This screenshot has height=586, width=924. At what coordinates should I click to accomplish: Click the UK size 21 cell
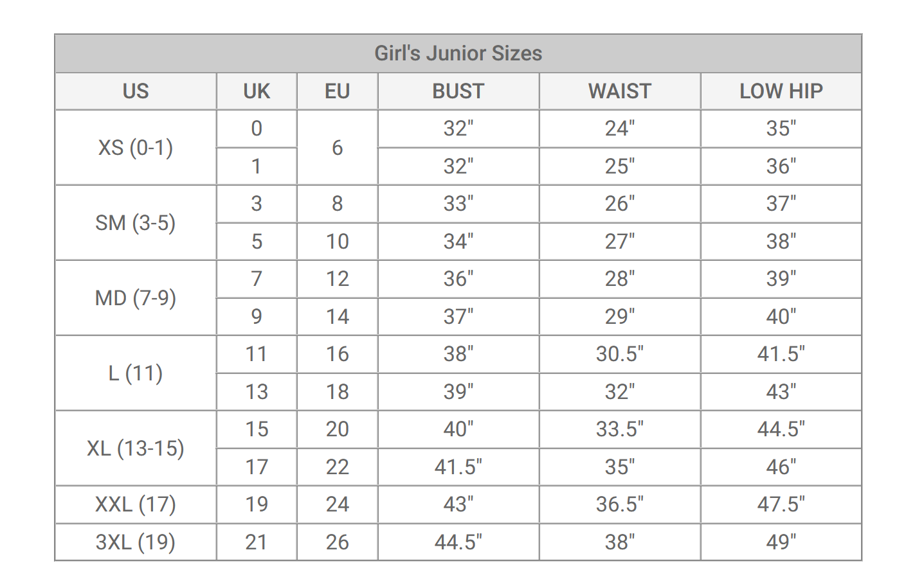coord(257,542)
